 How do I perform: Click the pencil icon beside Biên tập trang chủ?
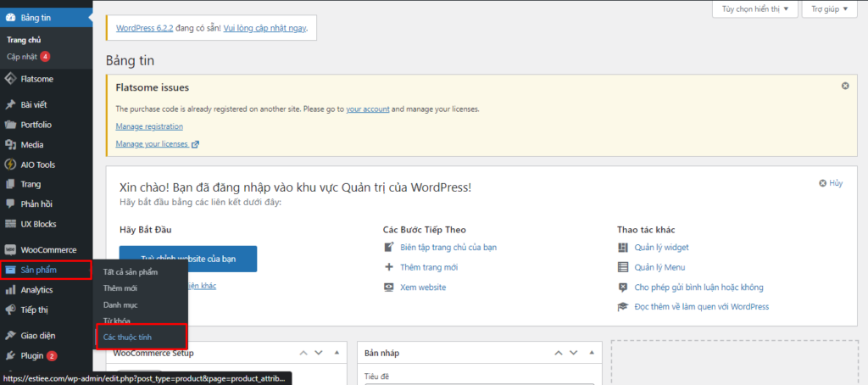coord(388,247)
